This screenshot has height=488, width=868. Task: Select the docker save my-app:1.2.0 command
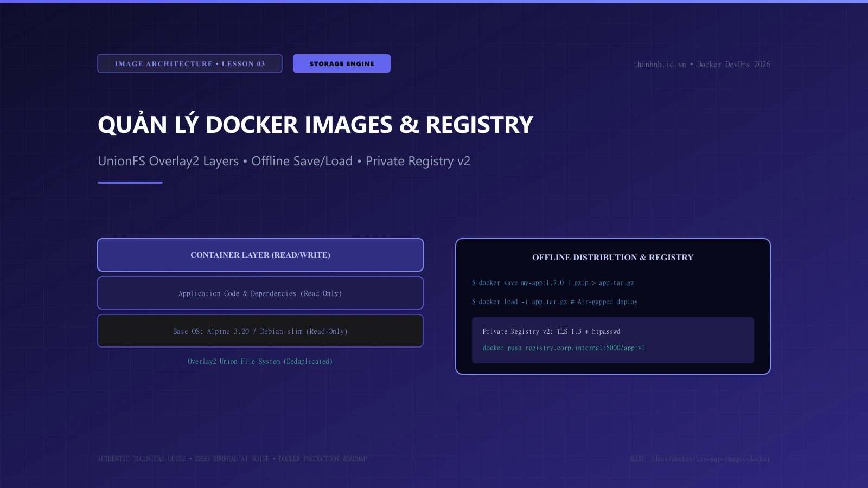pyautogui.click(x=553, y=283)
